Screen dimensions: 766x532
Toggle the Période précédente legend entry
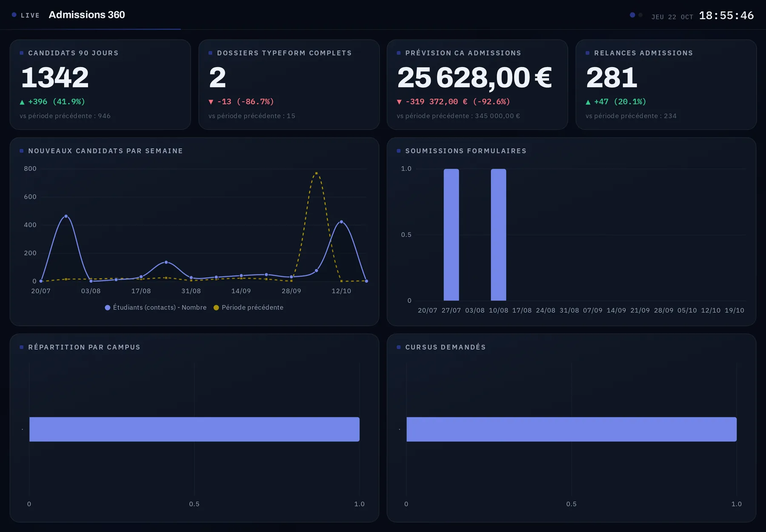[249, 307]
